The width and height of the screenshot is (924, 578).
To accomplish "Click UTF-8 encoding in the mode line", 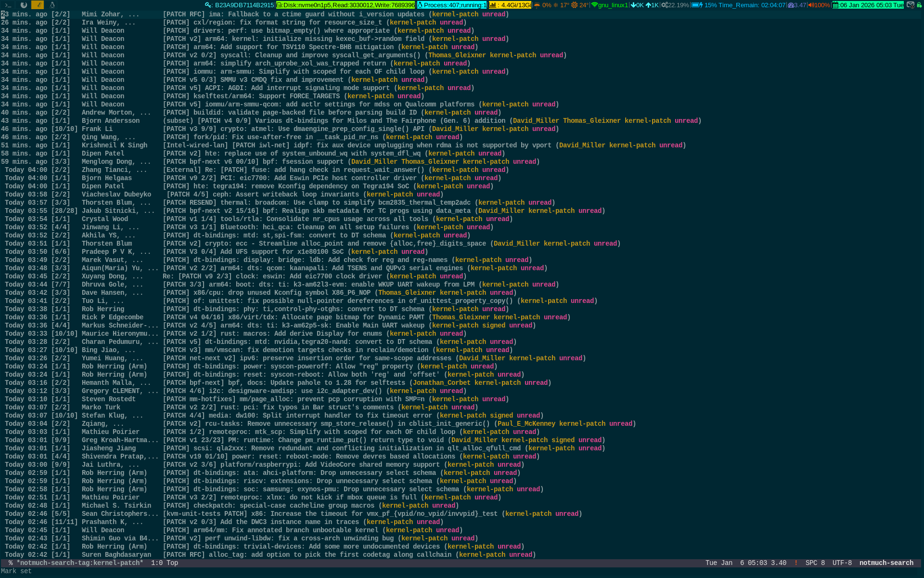I will 842,563.
